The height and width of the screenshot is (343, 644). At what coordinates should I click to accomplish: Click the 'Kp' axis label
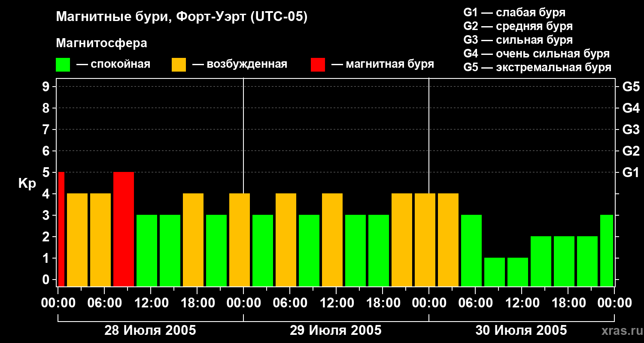click(27, 183)
